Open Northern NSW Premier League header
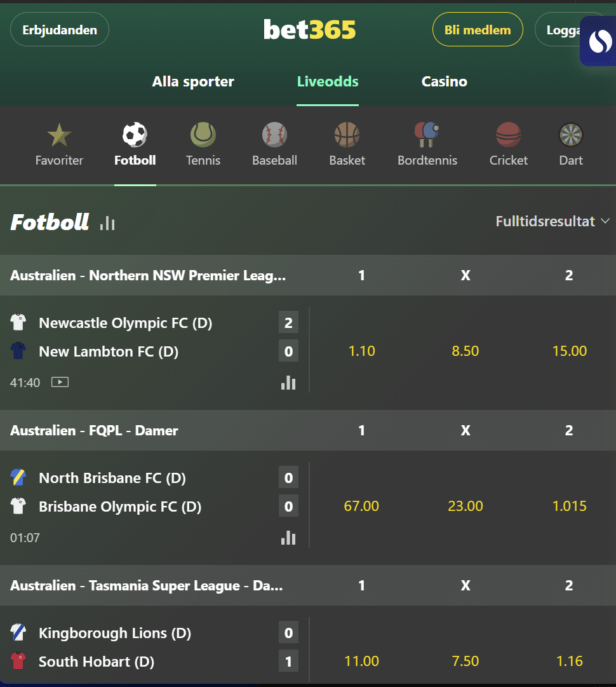Screen dimensions: 616x687 tap(148, 276)
